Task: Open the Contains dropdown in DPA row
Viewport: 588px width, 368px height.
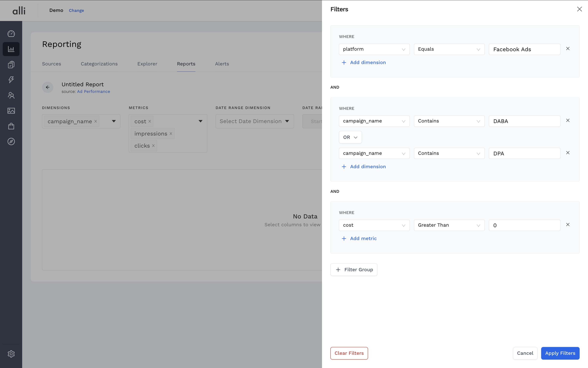Action: pyautogui.click(x=449, y=153)
